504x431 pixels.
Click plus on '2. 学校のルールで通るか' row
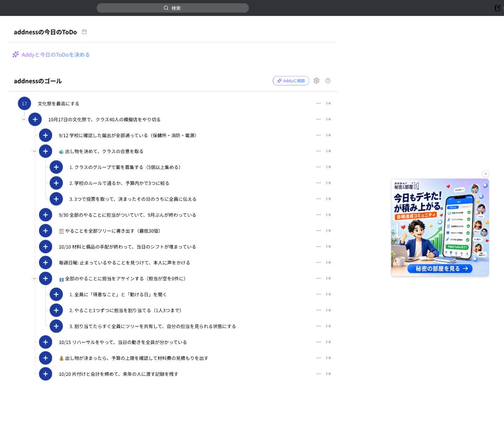56,183
